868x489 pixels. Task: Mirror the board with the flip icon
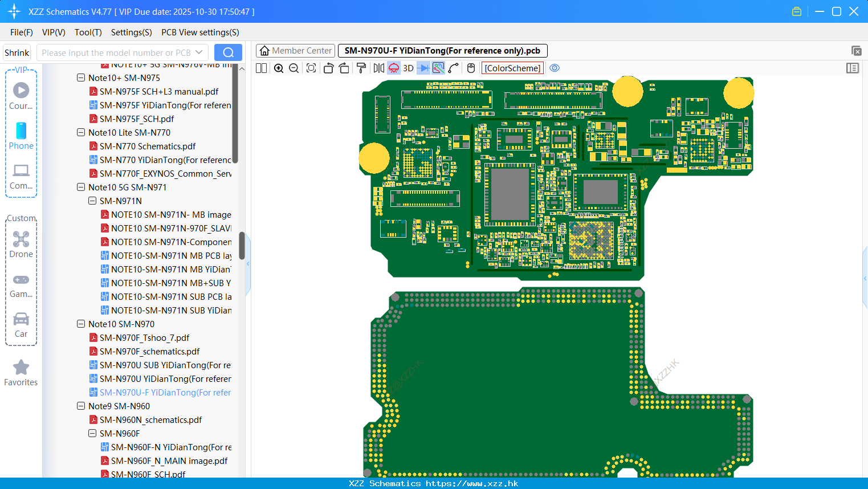[379, 68]
